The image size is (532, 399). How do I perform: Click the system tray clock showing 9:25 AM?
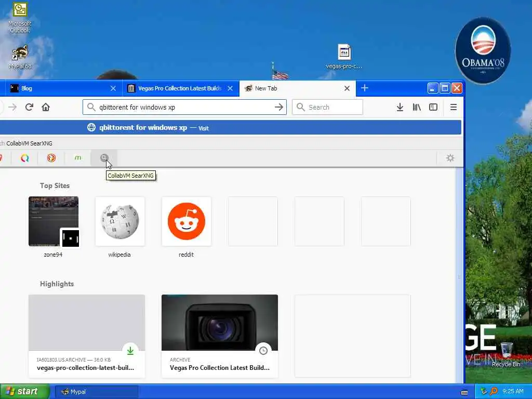coord(513,392)
